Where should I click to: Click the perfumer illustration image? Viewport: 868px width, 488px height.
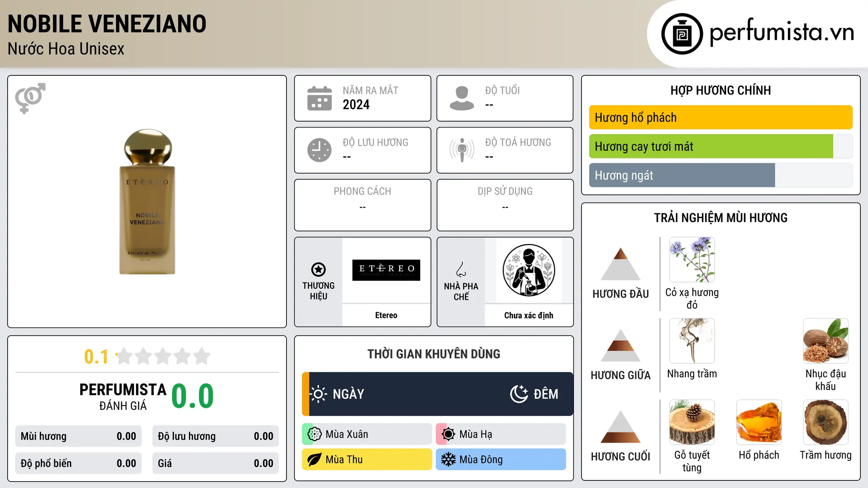click(529, 270)
